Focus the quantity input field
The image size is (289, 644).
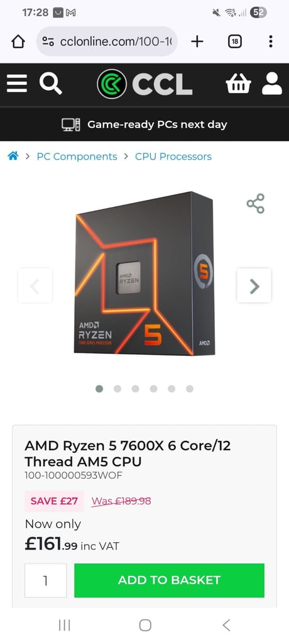(46, 580)
